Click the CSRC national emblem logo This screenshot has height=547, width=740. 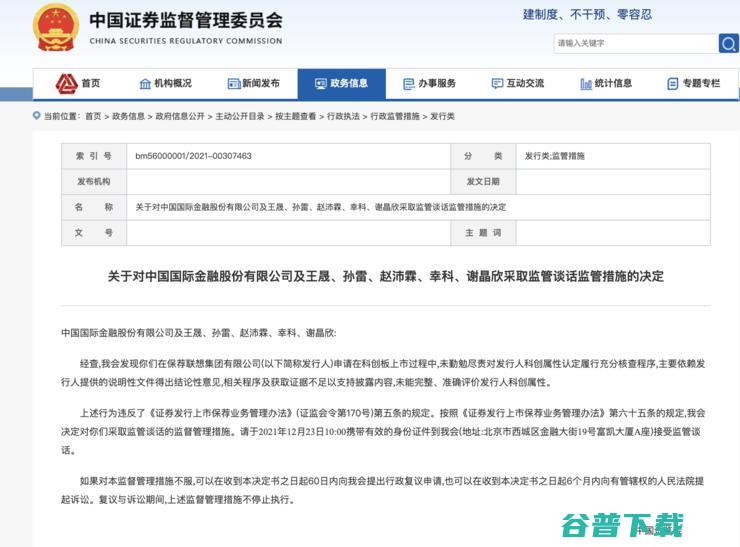[x=56, y=28]
